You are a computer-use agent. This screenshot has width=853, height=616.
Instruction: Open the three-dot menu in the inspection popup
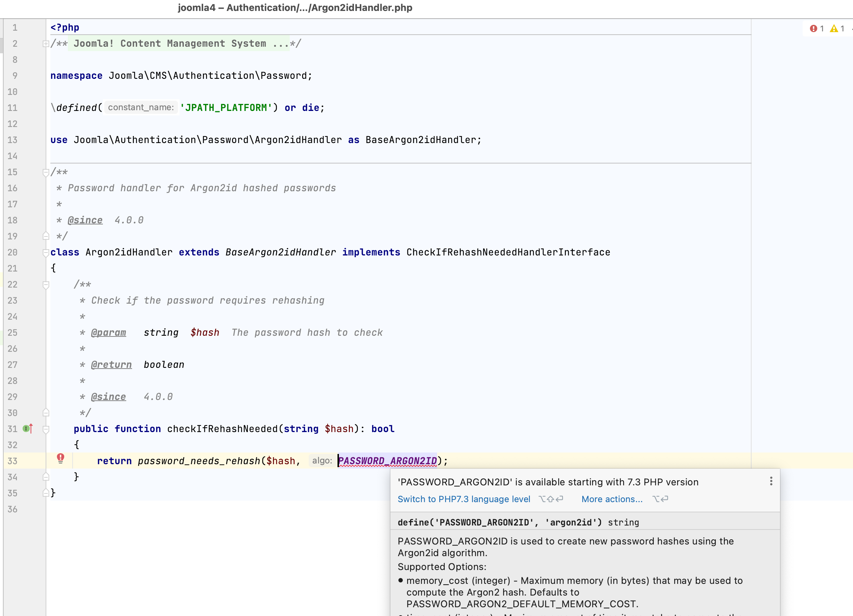[x=771, y=481]
